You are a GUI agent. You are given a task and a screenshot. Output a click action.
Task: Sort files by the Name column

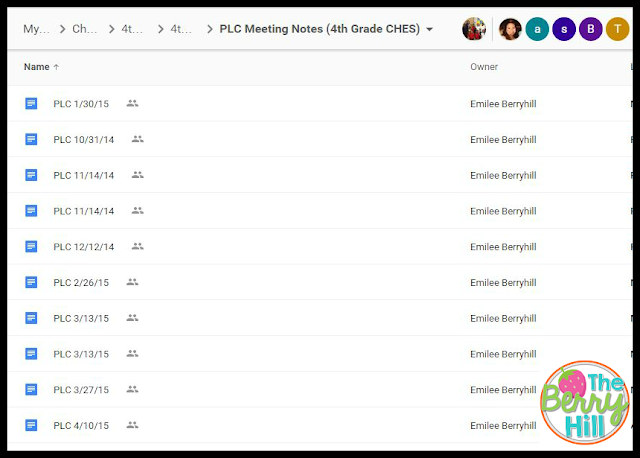pyautogui.click(x=37, y=67)
